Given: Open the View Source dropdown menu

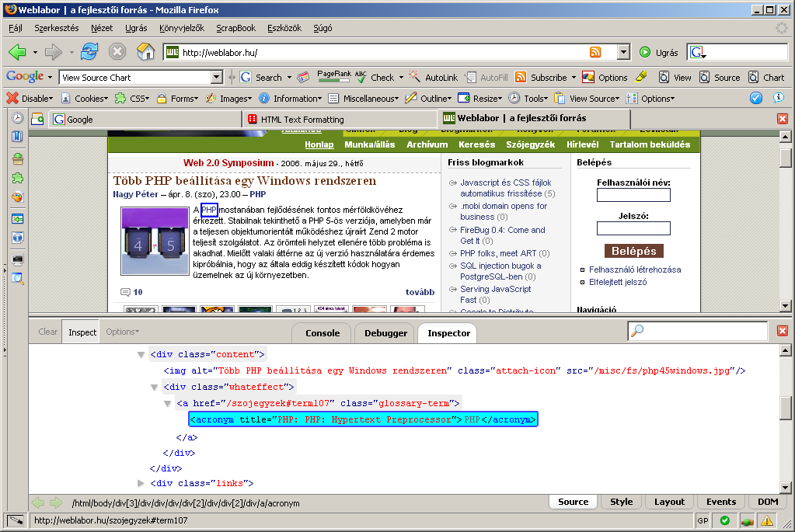Looking at the screenshot, I should point(587,99).
